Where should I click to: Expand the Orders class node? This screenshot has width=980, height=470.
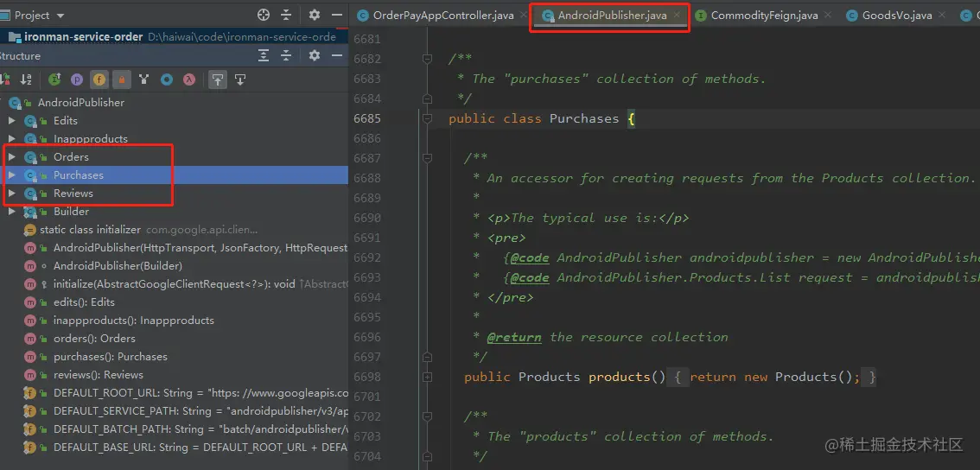pos(11,157)
